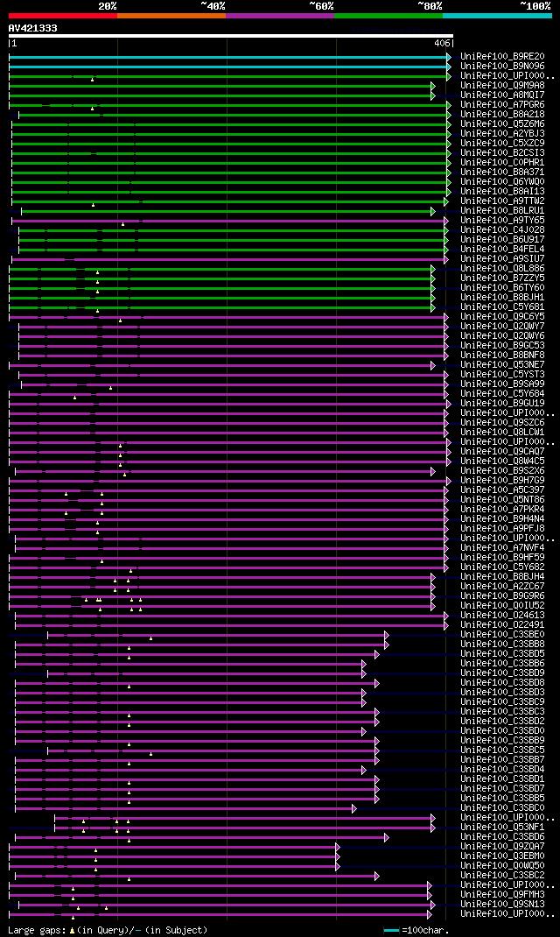Click the cyan alignment bar for UniRef100_B9RE20
This screenshot has height=937, width=560.
(x=227, y=57)
